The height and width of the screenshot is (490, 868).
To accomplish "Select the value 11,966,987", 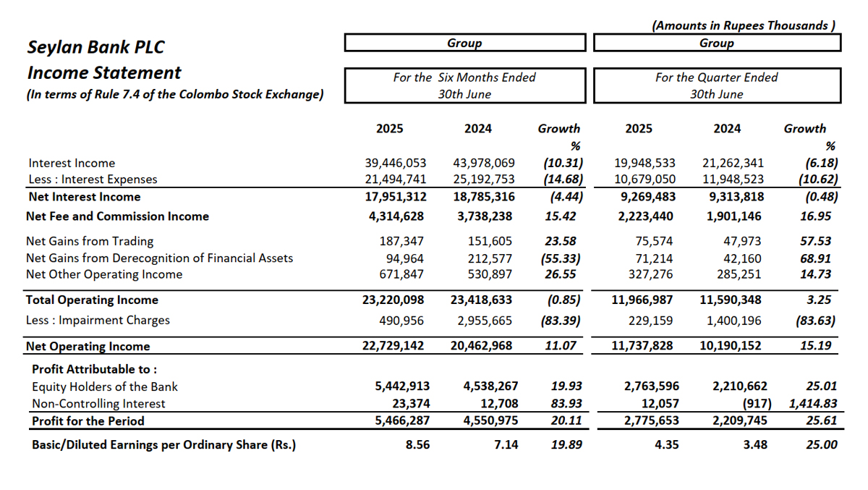I will point(642,300).
